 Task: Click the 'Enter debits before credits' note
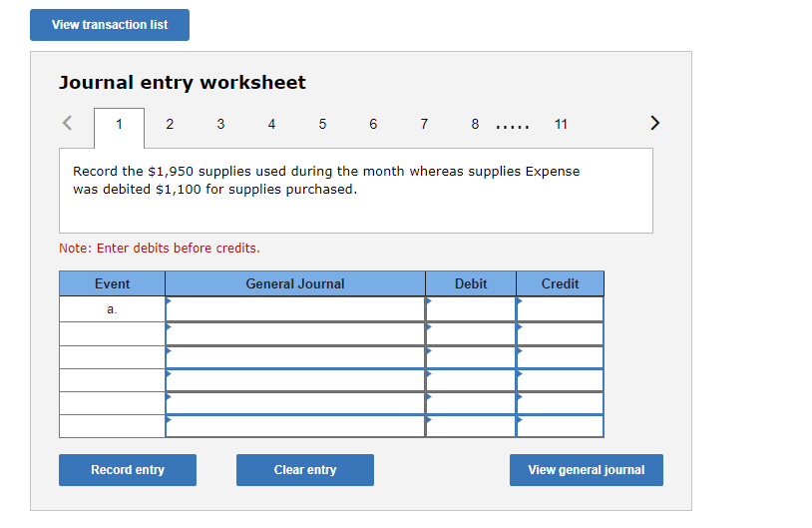[x=160, y=249]
